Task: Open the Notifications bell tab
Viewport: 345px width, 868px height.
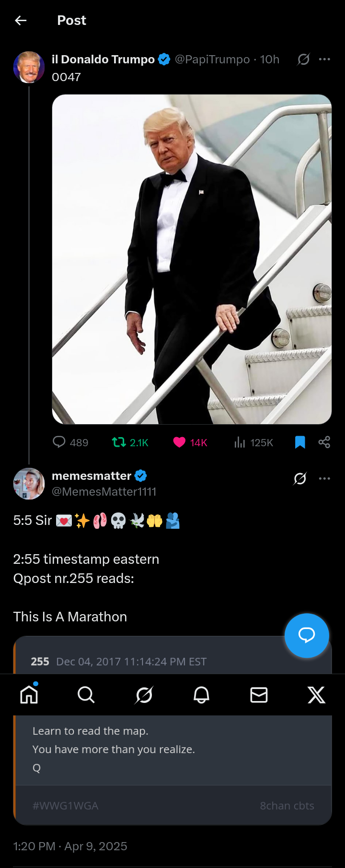Action: (x=201, y=694)
